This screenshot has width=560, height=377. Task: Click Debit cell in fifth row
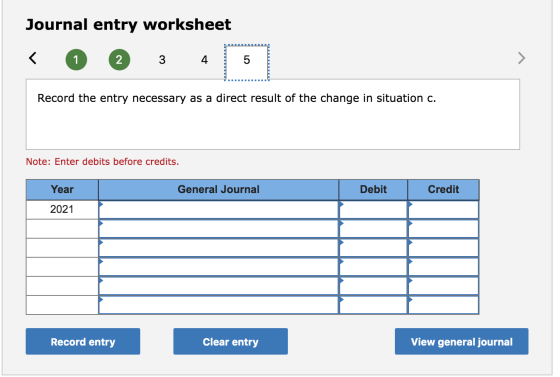coord(373,286)
